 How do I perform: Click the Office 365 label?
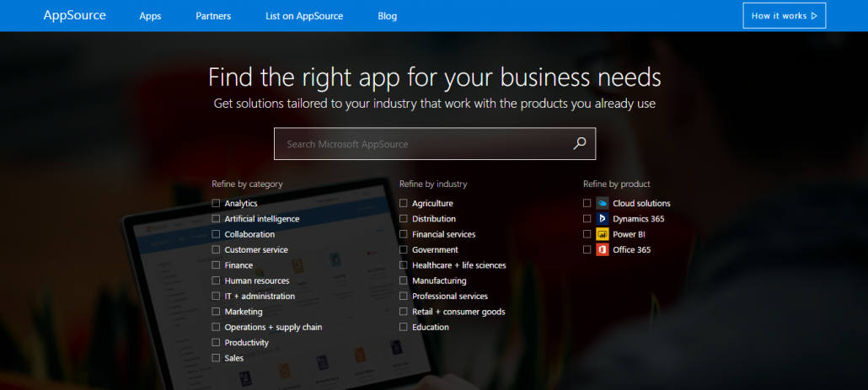(632, 249)
